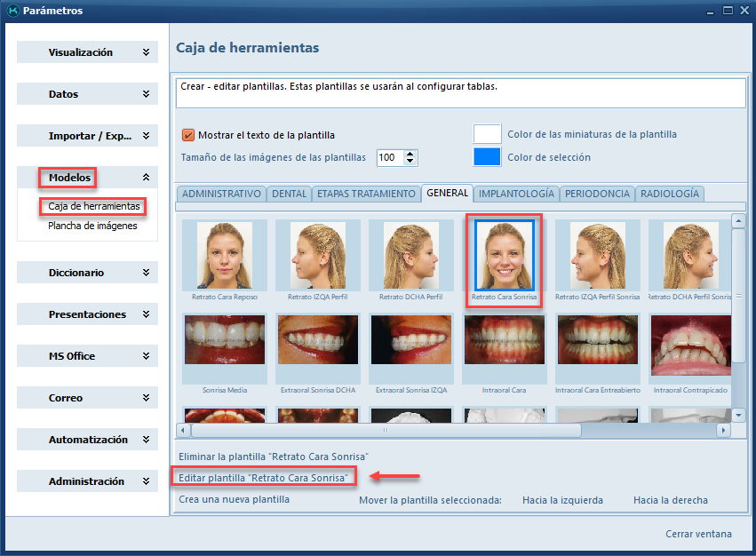Click the app logo icon in title bar

tap(12, 11)
